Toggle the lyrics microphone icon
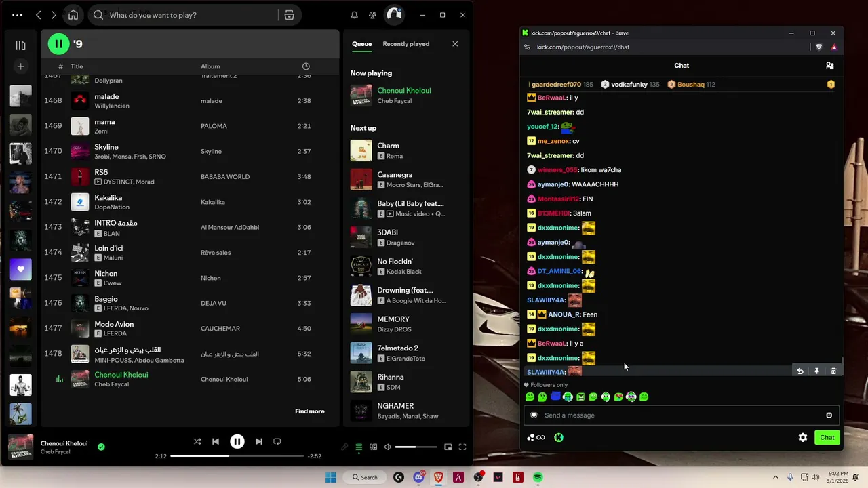Screen dimensions: 868x488 (x=344, y=447)
